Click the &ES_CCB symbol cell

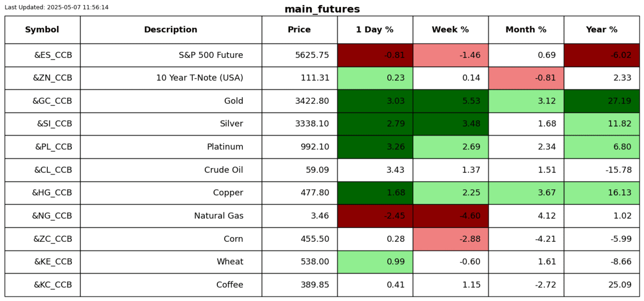click(53, 55)
